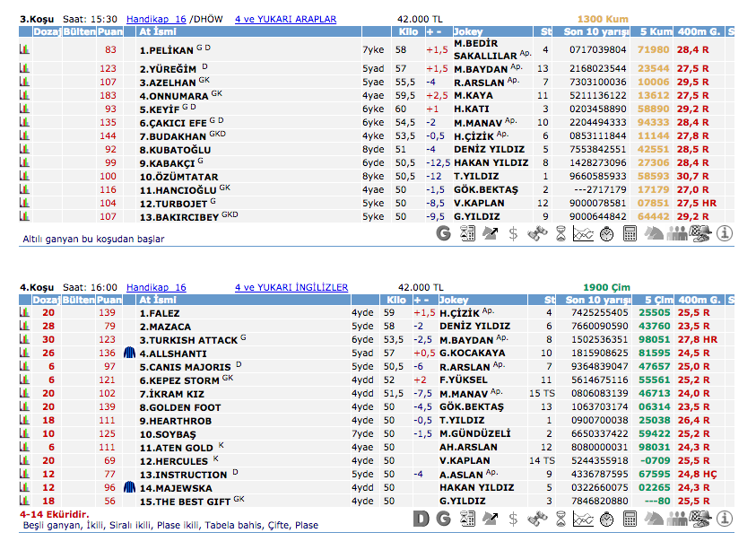Open the calculator icon under race 4

pyautogui.click(x=630, y=518)
